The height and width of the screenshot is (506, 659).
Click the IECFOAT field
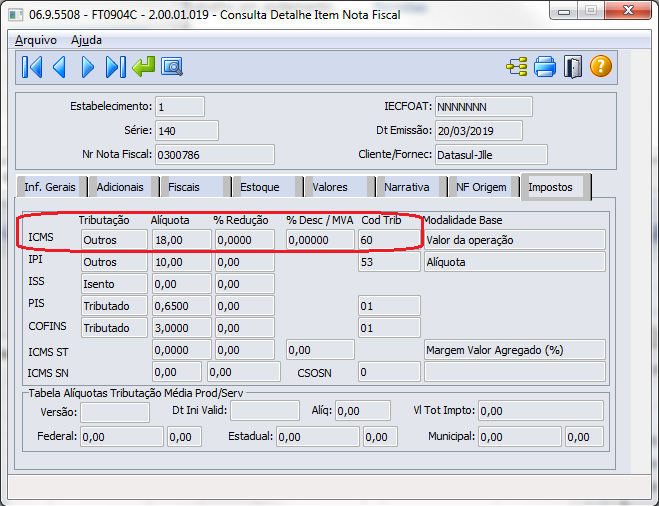point(484,107)
